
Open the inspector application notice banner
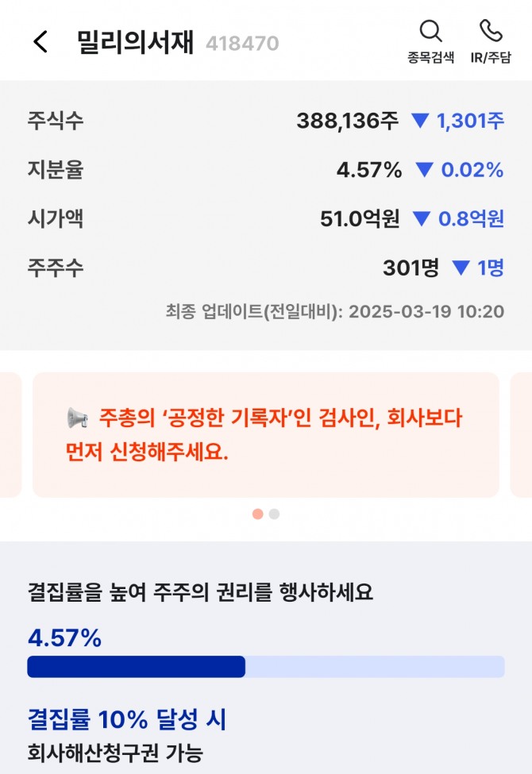[x=265, y=435]
